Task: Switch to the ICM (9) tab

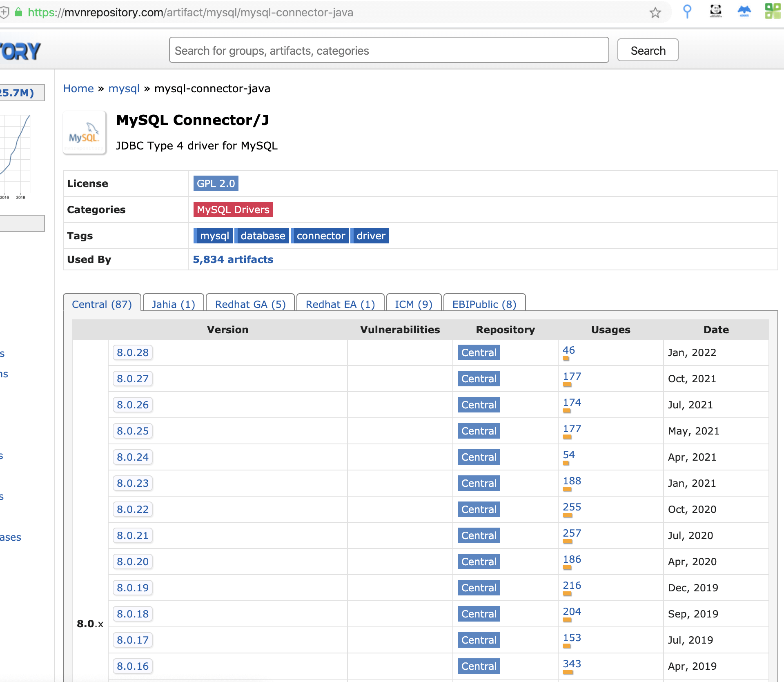Action: tap(414, 304)
